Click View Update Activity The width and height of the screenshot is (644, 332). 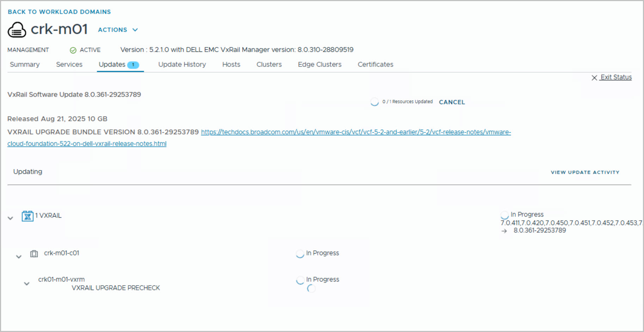pyautogui.click(x=585, y=172)
